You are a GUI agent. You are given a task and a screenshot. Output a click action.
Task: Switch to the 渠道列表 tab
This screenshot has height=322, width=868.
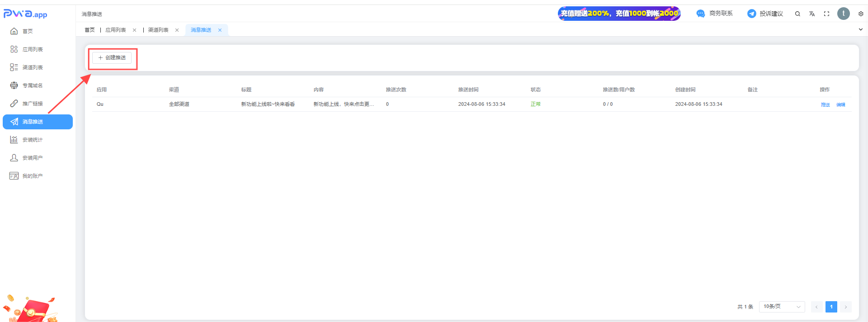point(158,30)
